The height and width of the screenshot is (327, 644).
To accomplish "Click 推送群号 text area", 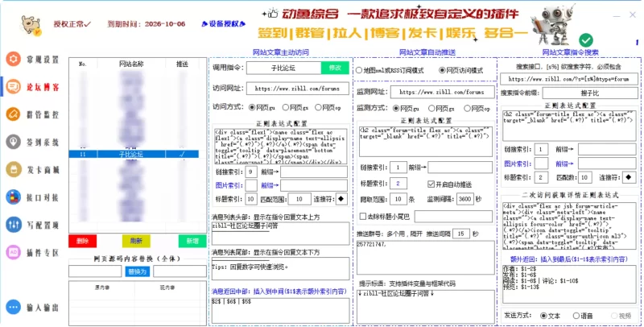I will [426, 258].
